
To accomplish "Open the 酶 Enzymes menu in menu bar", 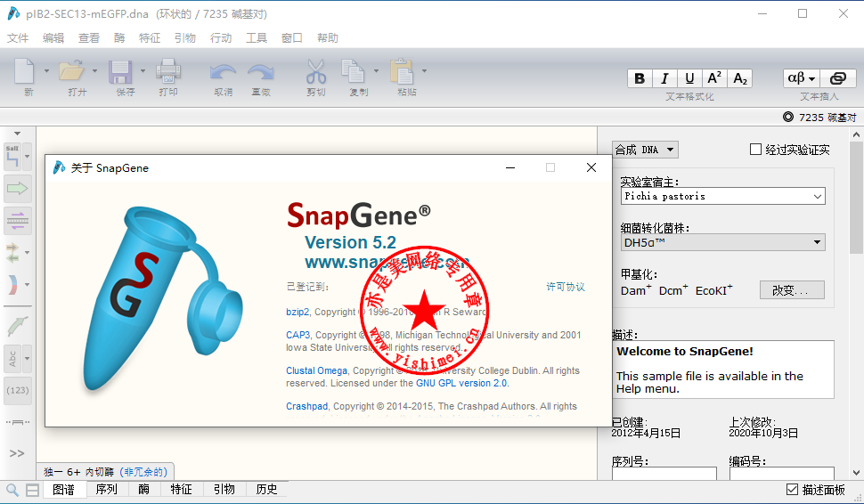I will point(119,38).
